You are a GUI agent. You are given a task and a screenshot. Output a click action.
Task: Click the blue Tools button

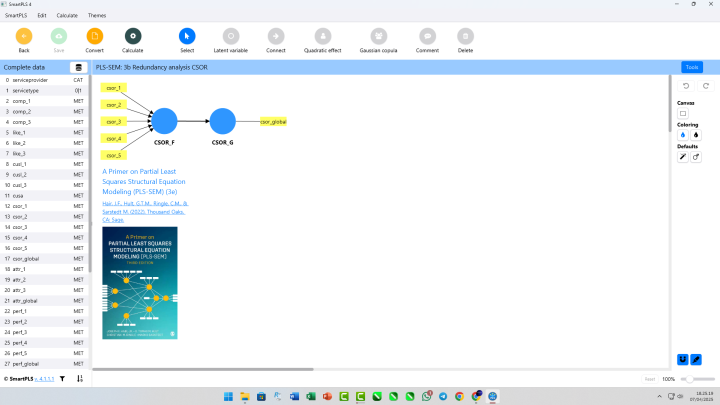click(692, 67)
